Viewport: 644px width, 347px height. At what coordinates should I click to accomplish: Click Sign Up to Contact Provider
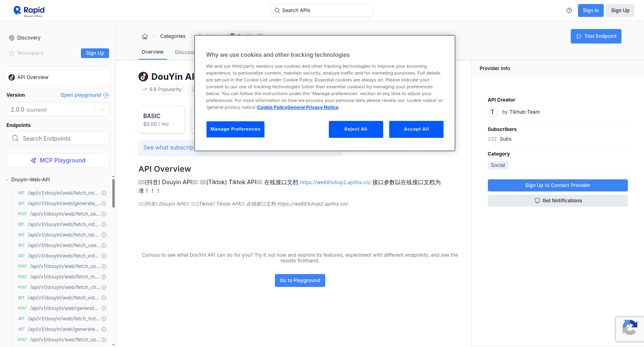coord(557,185)
